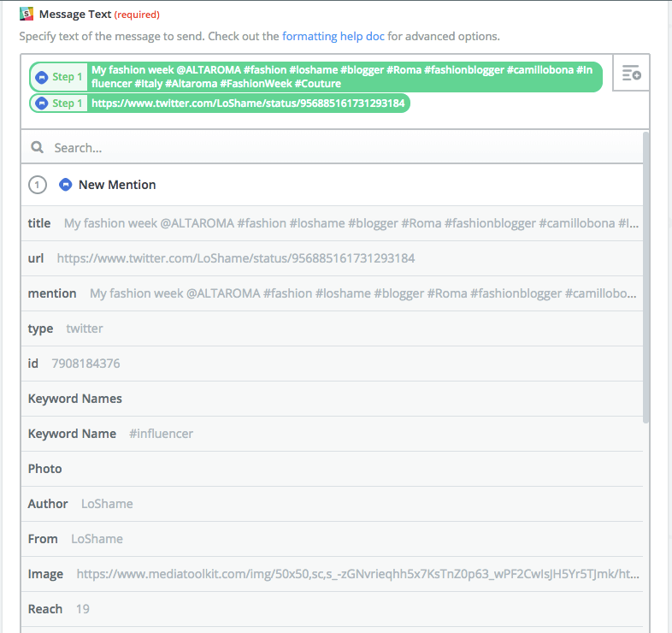
Task: Open the formatting help doc link
Action: tap(333, 37)
